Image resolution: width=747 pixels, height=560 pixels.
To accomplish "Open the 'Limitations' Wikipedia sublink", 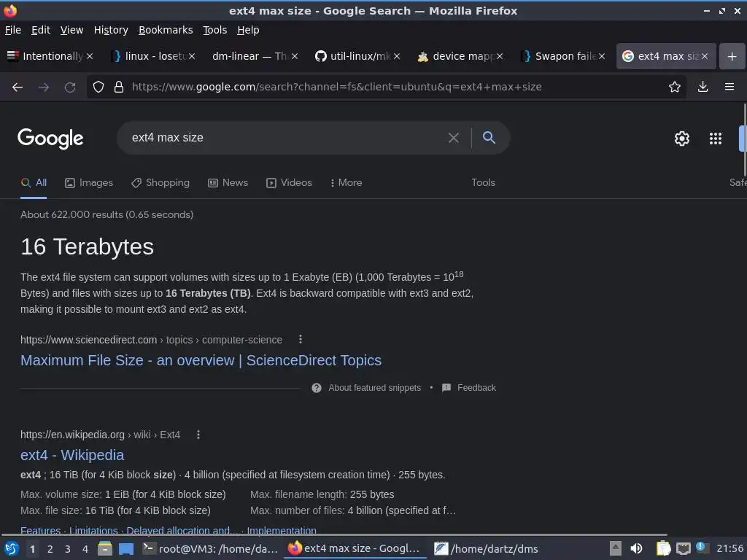I will [93, 530].
